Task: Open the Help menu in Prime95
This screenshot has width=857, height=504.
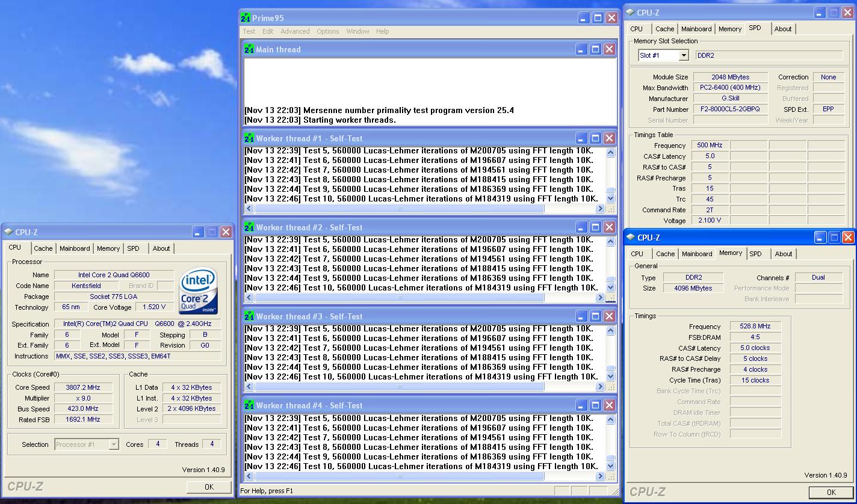Action: tap(382, 31)
